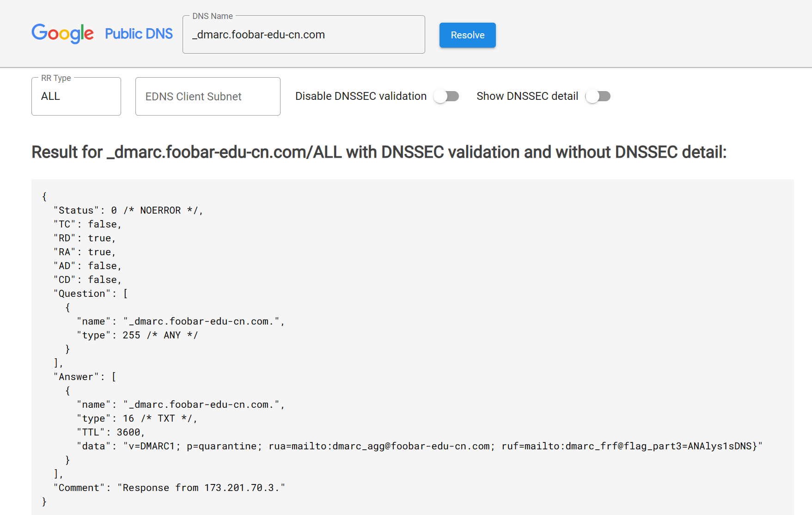The image size is (812, 515).
Task: Click the DNS Name input field
Action: pyautogui.click(x=304, y=35)
